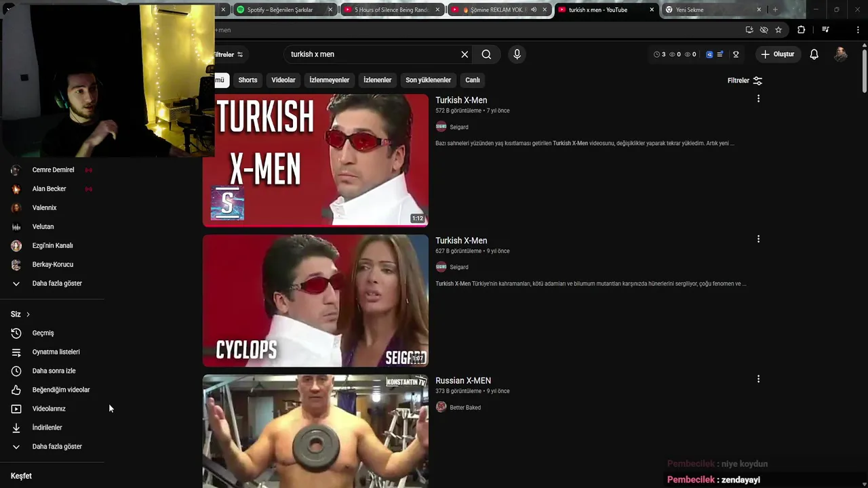Screen dimensions: 868x488
Task: Open Cemre Demirel subscription
Action: (52, 170)
